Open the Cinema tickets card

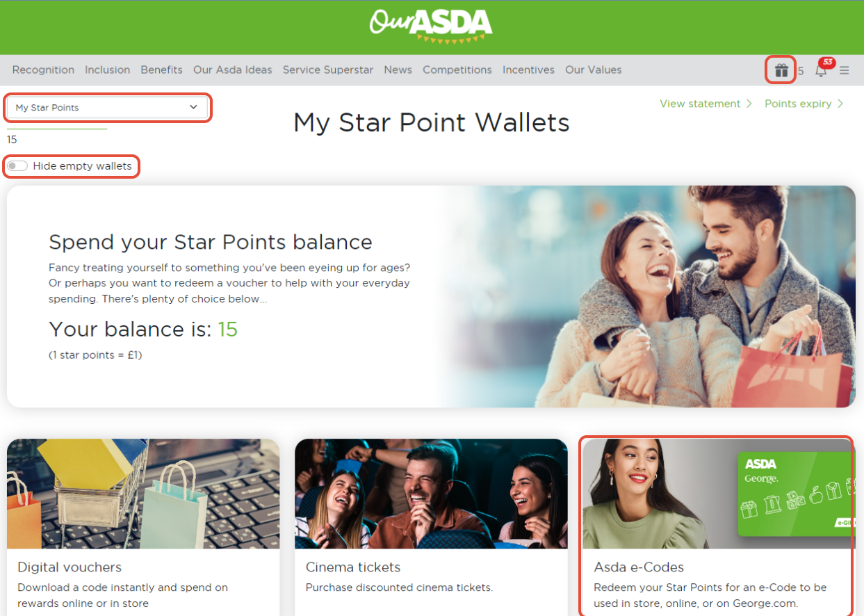[431, 527]
